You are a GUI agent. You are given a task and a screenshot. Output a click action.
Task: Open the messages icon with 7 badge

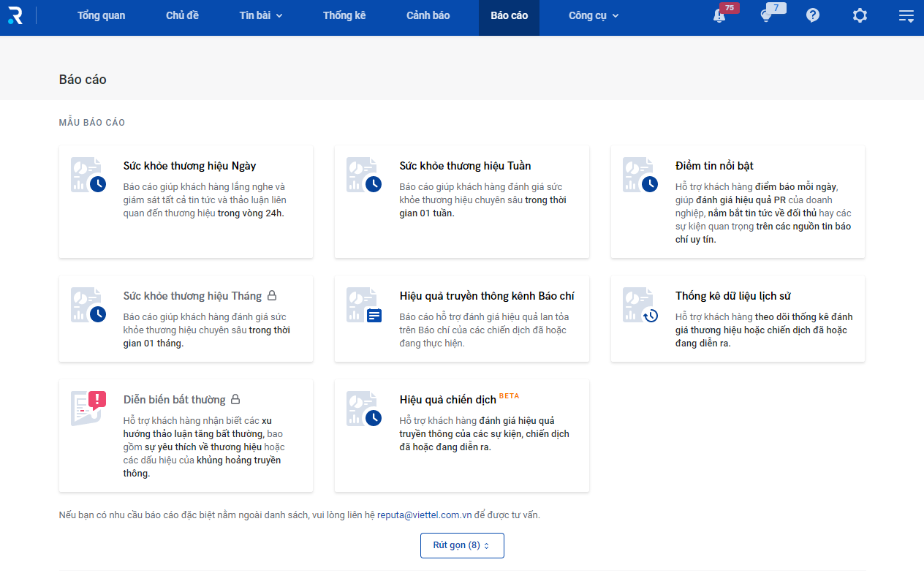(x=765, y=15)
